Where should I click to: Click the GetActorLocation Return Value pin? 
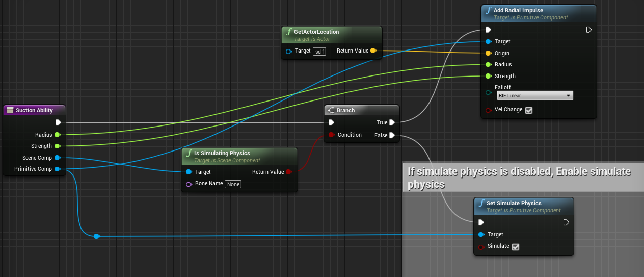click(373, 51)
